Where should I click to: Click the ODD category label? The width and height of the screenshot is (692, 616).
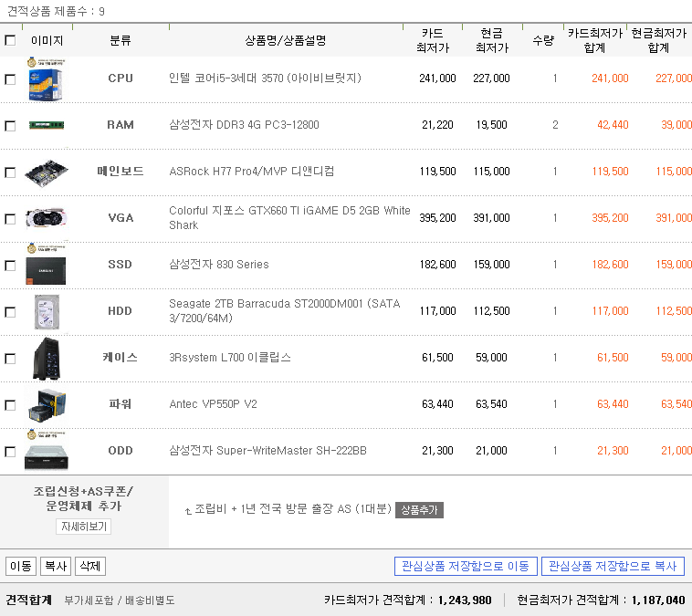[121, 451]
